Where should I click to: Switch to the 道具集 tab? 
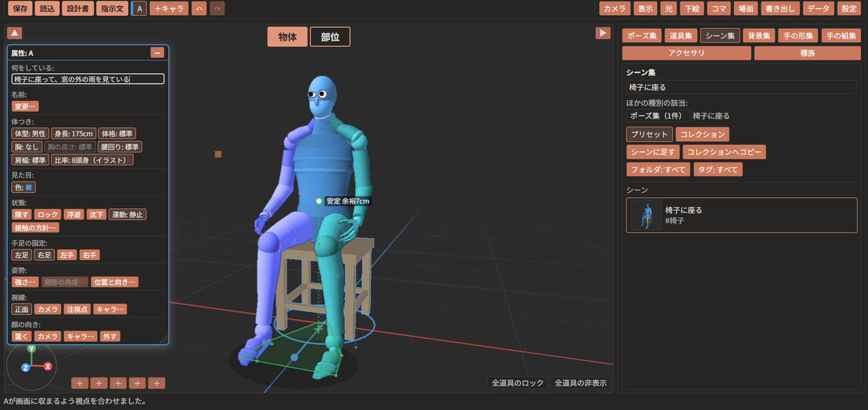[x=681, y=36]
